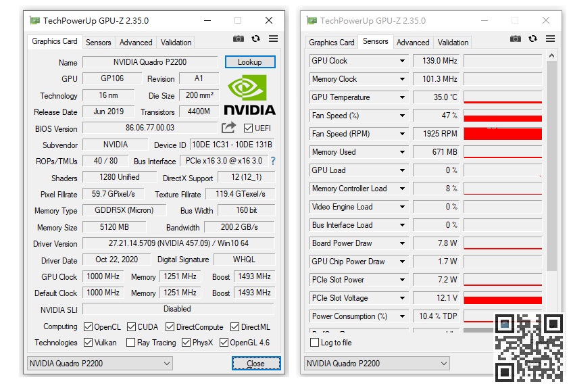Click the refresh icon in the Sensors window
The image size is (573, 392).
(x=533, y=39)
